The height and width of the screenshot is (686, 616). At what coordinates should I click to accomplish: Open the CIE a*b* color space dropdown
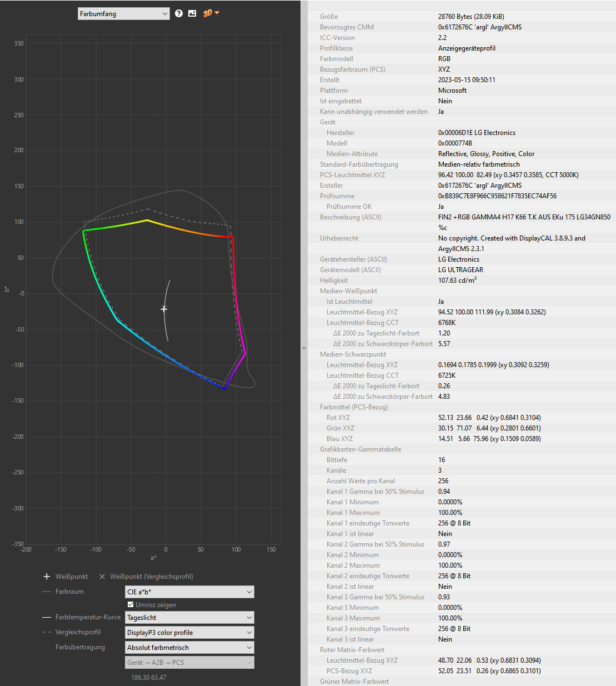click(189, 592)
